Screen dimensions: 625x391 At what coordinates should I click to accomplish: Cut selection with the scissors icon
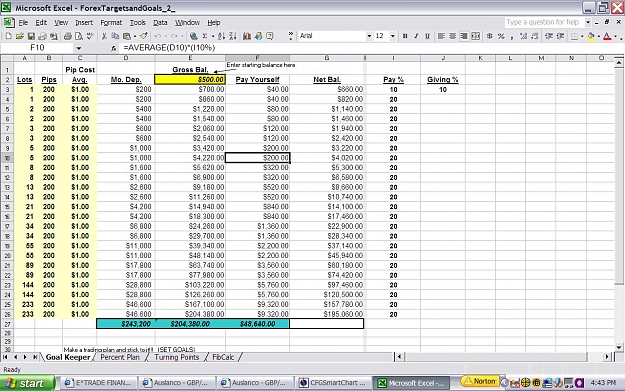104,36
